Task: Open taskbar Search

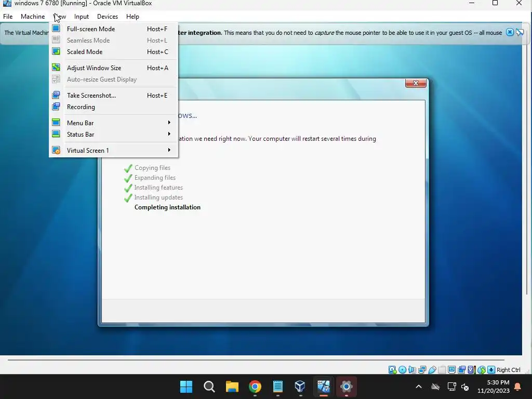Action: (x=209, y=387)
